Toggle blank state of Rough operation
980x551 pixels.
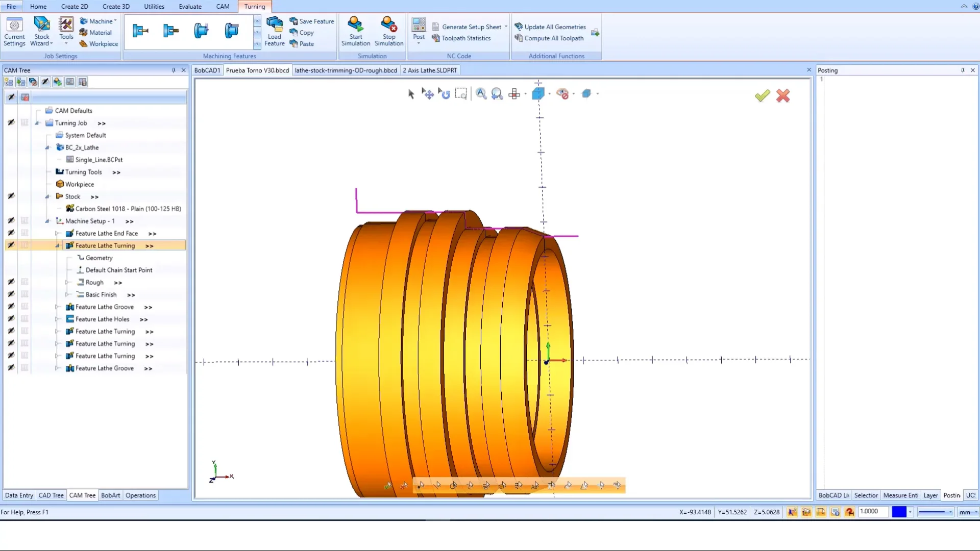coord(11,282)
